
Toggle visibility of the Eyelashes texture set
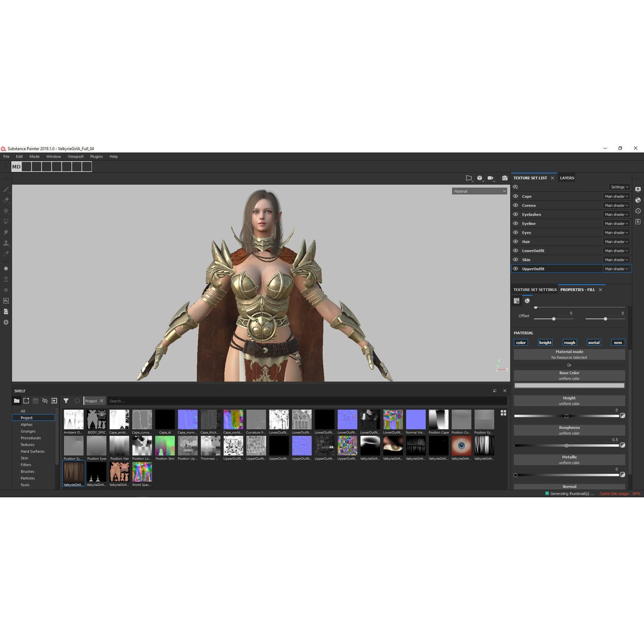pyautogui.click(x=515, y=215)
